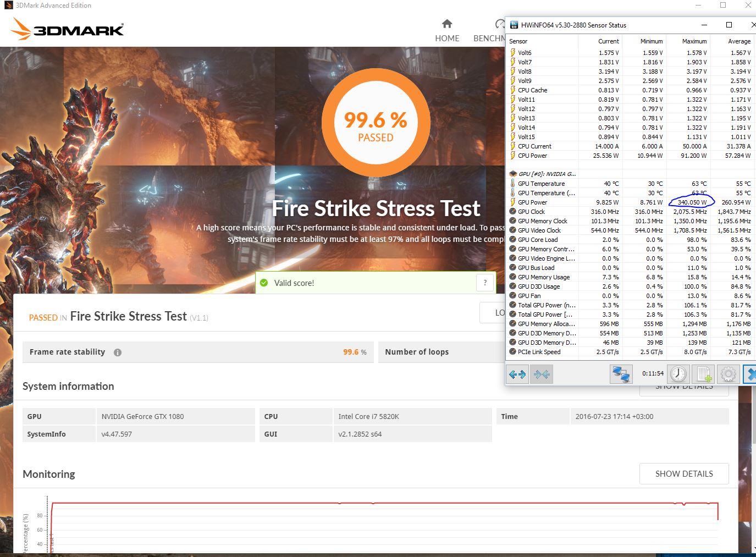
Task: Click the Valid score! text
Action: pos(294,283)
